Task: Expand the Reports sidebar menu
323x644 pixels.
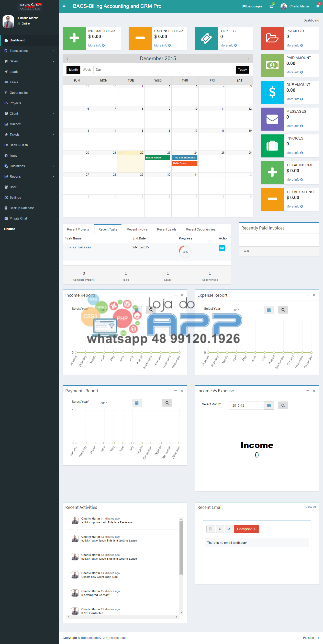Action: point(29,177)
